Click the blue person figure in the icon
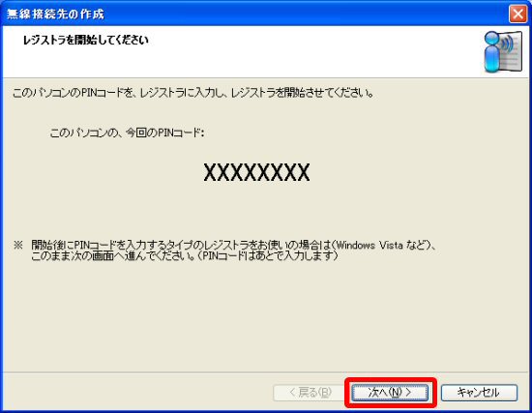532x413 pixels. click(492, 51)
